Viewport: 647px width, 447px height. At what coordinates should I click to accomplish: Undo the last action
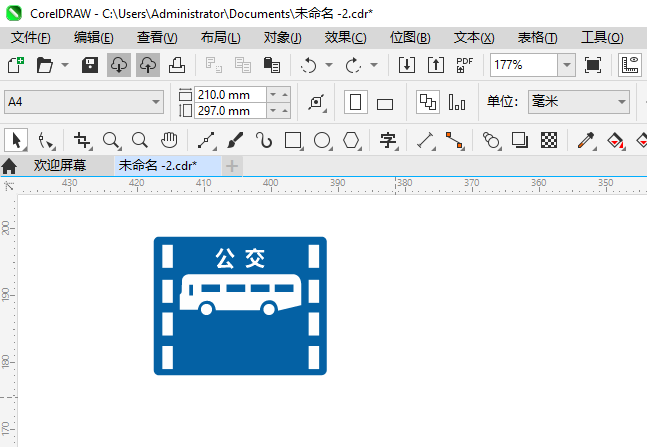click(x=309, y=65)
